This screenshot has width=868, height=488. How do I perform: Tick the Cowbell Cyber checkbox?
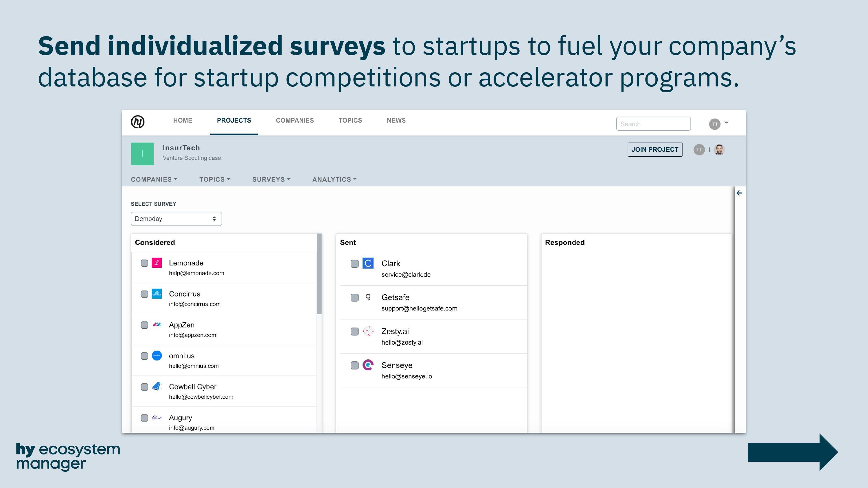[145, 387]
